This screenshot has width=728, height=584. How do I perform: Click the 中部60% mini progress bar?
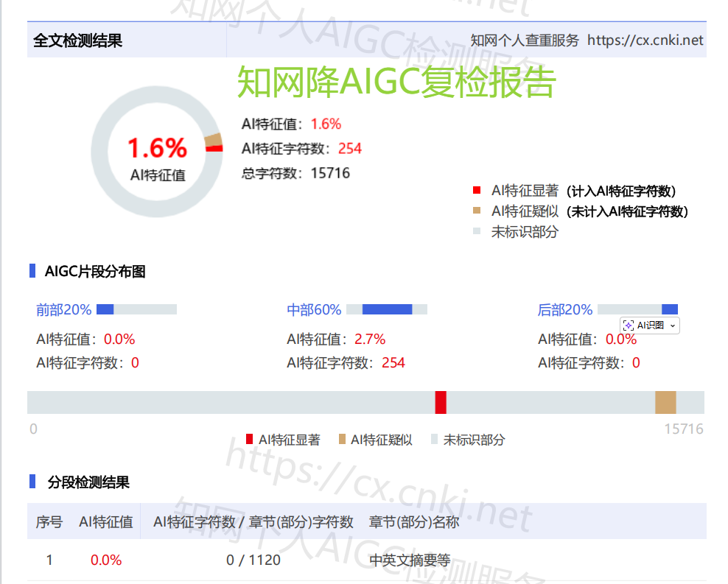coord(387,309)
